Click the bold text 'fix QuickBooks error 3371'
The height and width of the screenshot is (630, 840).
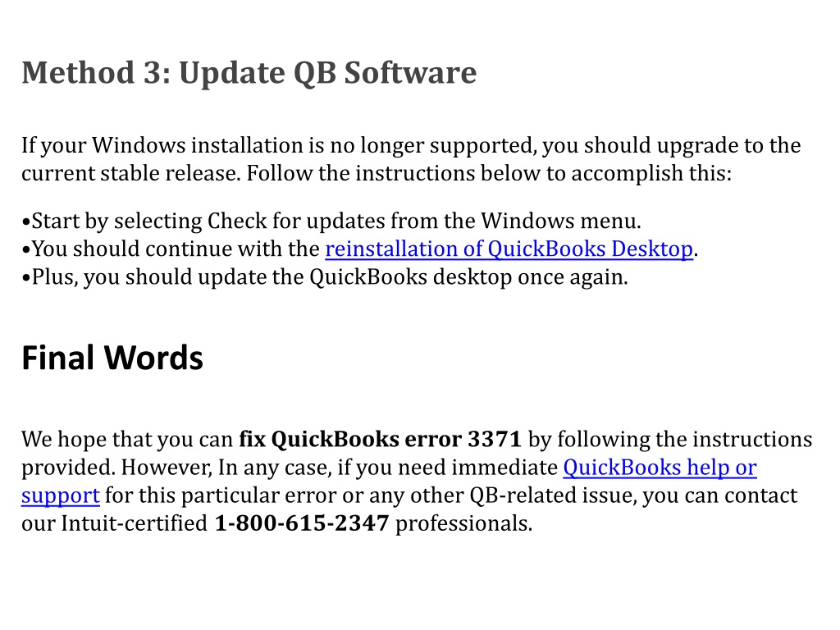click(380, 440)
